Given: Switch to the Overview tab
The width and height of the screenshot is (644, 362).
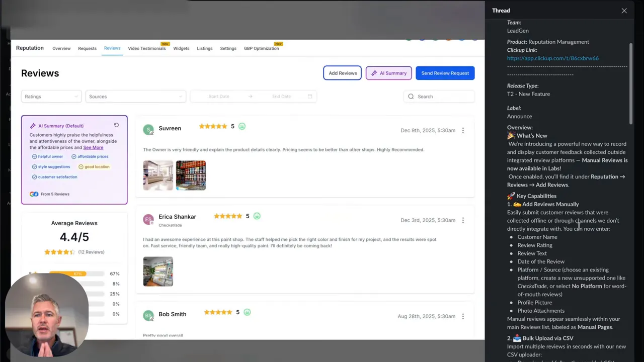Looking at the screenshot, I should click(x=61, y=49).
